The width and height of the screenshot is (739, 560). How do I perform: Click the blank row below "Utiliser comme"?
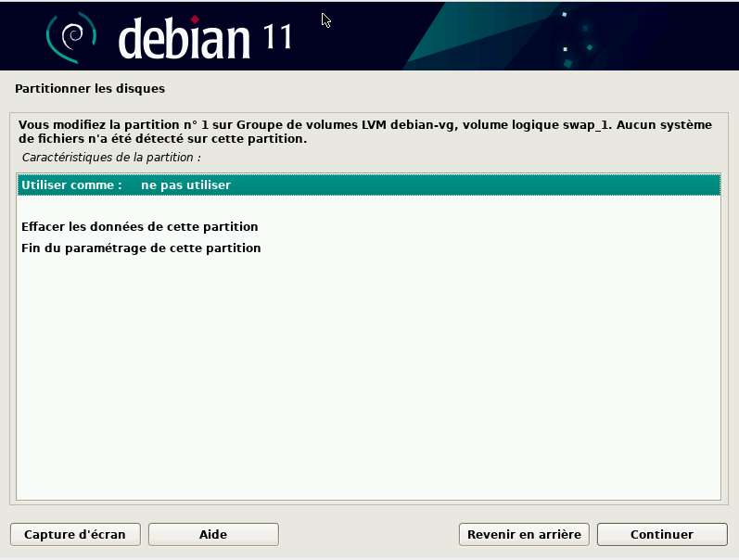[x=369, y=206]
